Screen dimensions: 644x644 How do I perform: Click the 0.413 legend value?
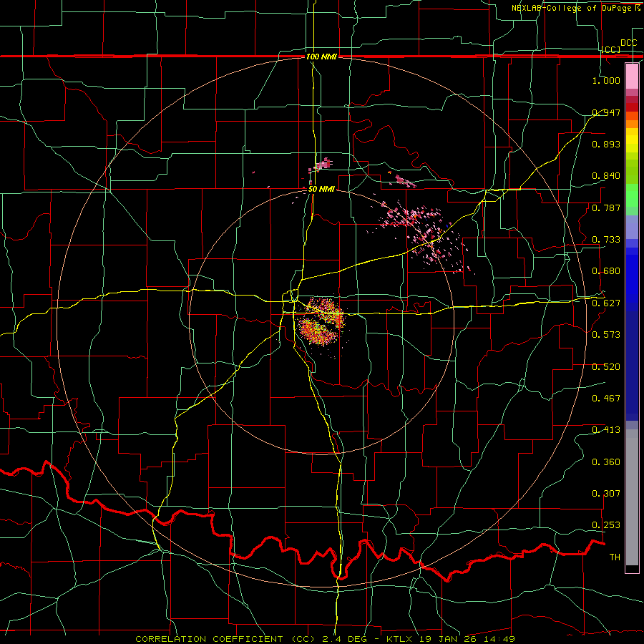[x=606, y=430]
